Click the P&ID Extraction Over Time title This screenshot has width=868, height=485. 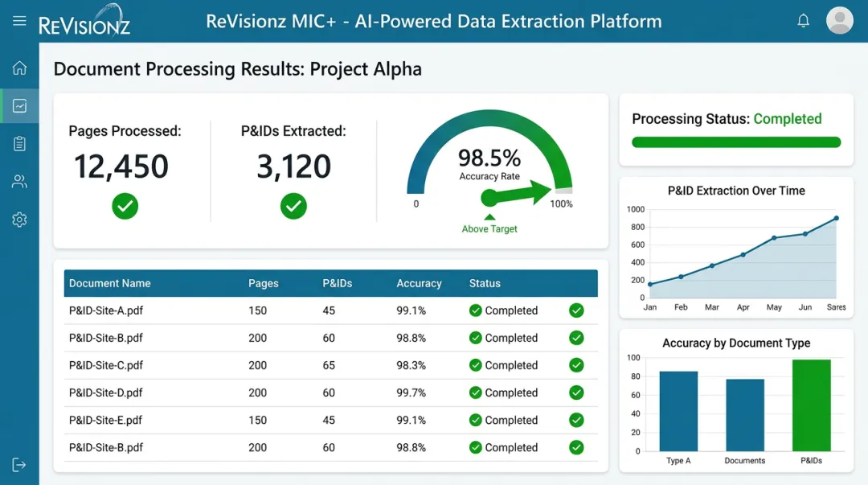coord(736,191)
